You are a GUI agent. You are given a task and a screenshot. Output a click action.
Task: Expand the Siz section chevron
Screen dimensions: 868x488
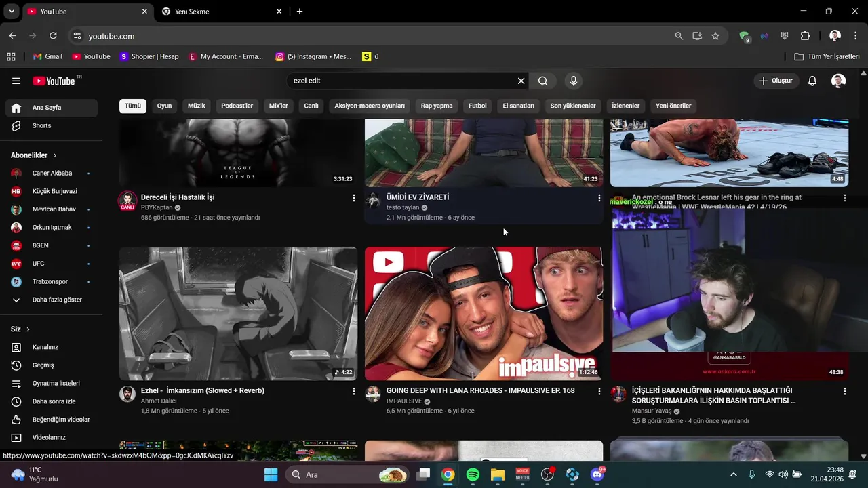tap(28, 329)
